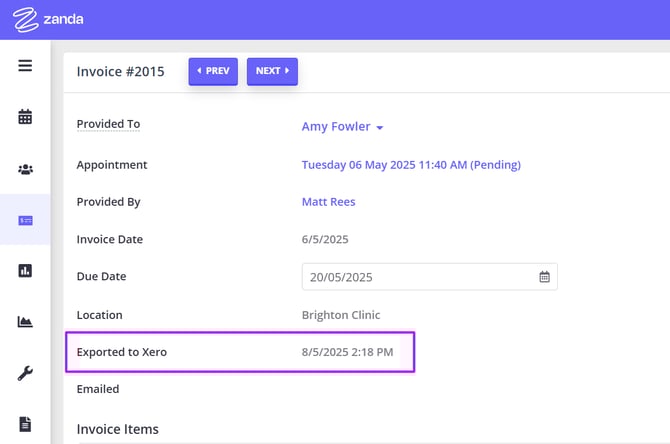670x444 pixels.
Task: Click the Invoice Items section heading
Action: (117, 429)
